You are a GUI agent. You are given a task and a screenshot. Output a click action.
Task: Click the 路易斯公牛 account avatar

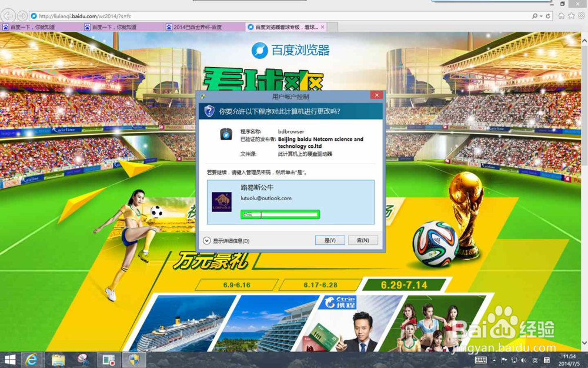[222, 202]
